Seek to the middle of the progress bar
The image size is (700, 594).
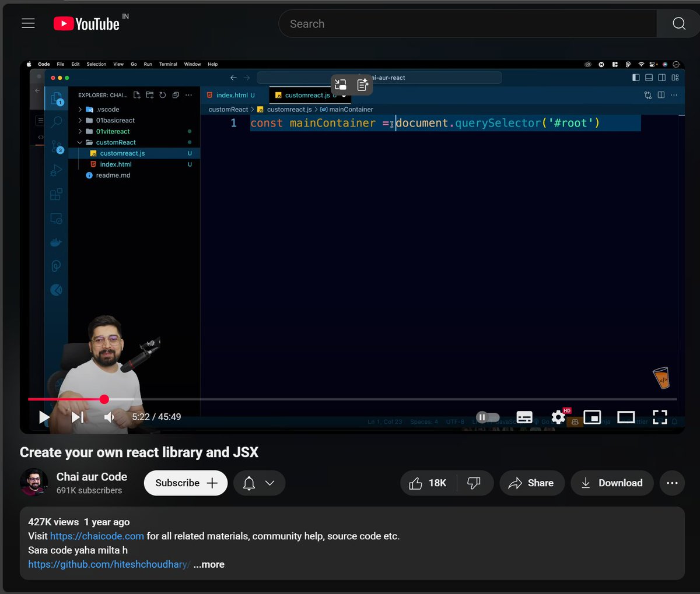352,399
